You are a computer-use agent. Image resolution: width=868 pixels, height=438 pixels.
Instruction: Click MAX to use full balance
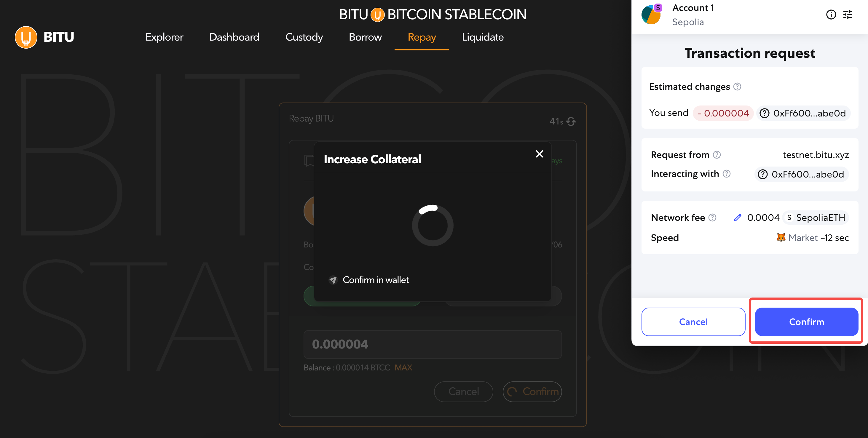[403, 367]
